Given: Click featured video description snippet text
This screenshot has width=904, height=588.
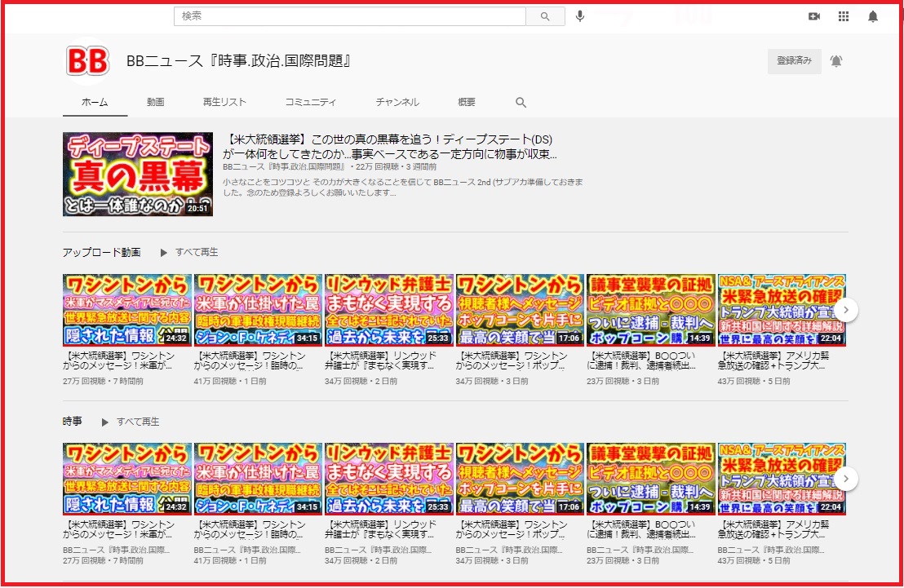Looking at the screenshot, I should point(403,188).
